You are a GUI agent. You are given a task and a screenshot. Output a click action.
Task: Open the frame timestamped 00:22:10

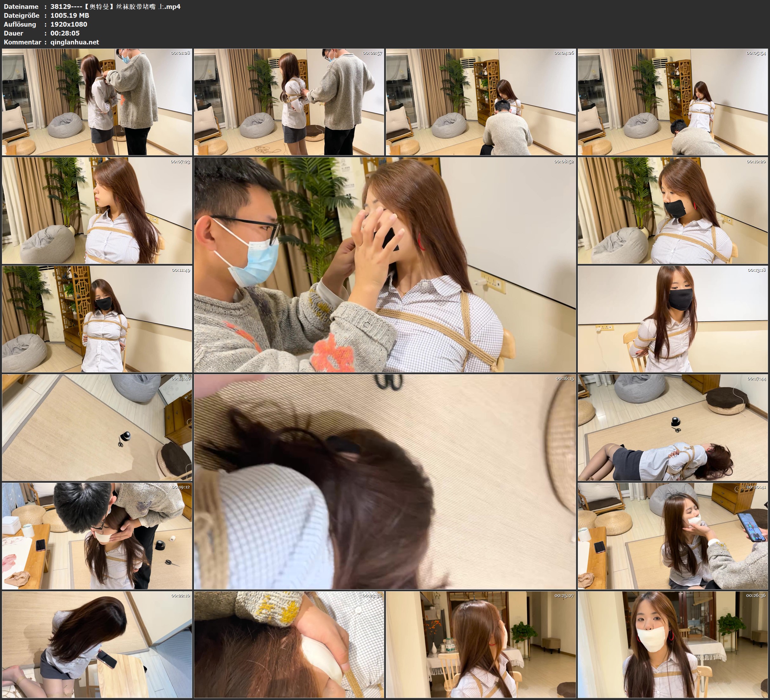click(97, 644)
